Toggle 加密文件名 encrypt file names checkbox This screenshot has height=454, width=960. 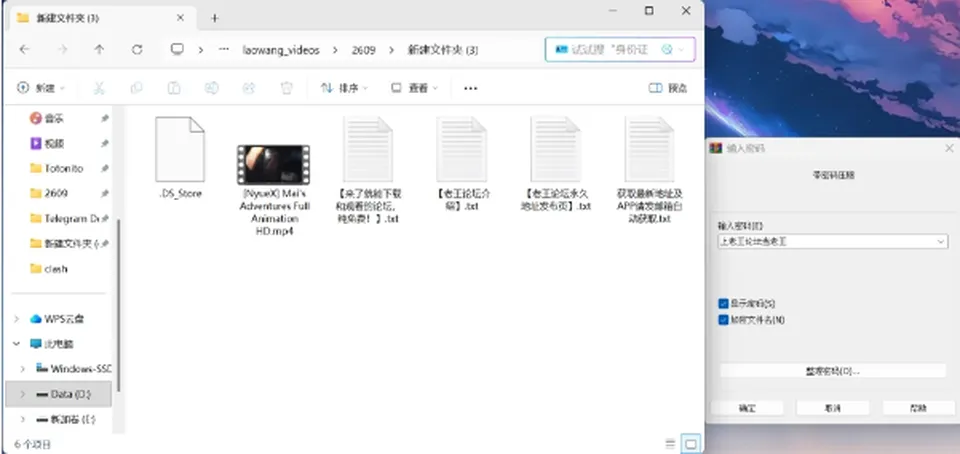click(x=724, y=319)
